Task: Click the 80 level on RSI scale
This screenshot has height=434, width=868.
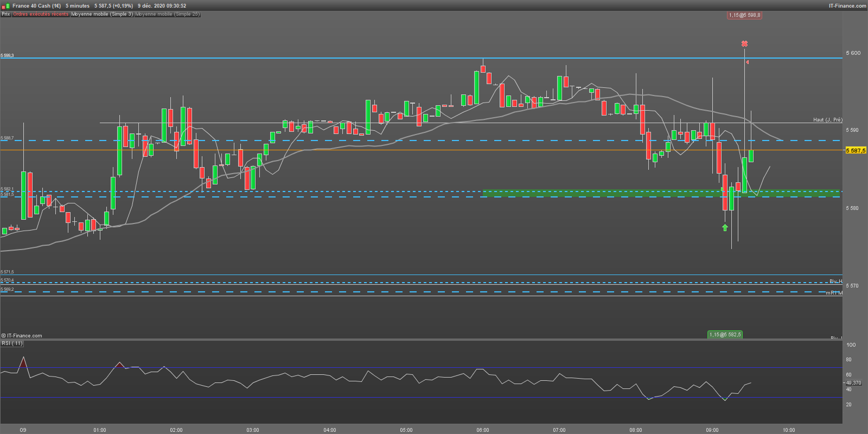Action: (x=849, y=360)
